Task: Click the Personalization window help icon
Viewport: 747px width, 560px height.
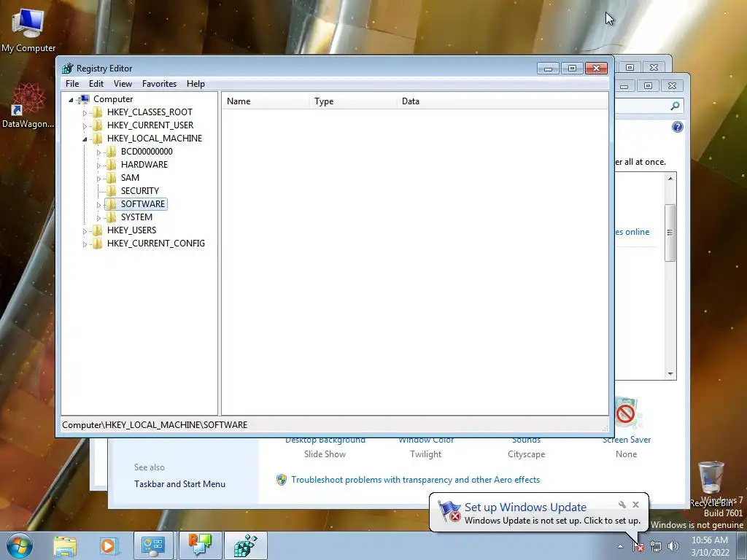Action: [677, 127]
